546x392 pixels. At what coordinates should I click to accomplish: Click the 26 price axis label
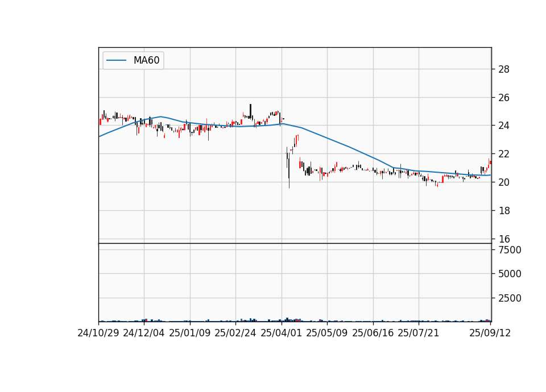click(504, 98)
